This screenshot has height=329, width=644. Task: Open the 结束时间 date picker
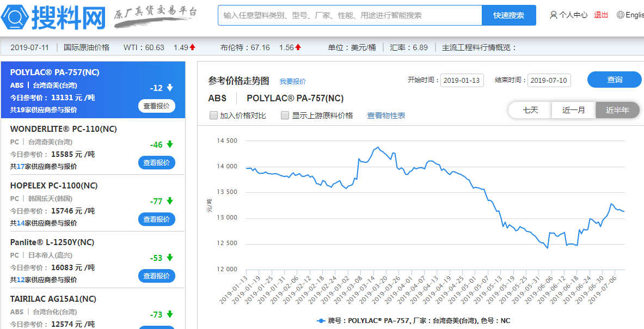click(549, 81)
